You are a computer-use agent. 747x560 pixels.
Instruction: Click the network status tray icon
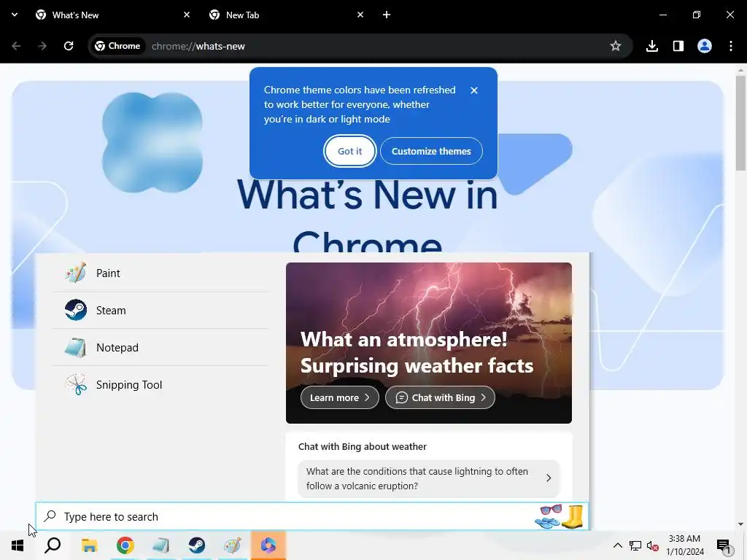click(x=635, y=545)
